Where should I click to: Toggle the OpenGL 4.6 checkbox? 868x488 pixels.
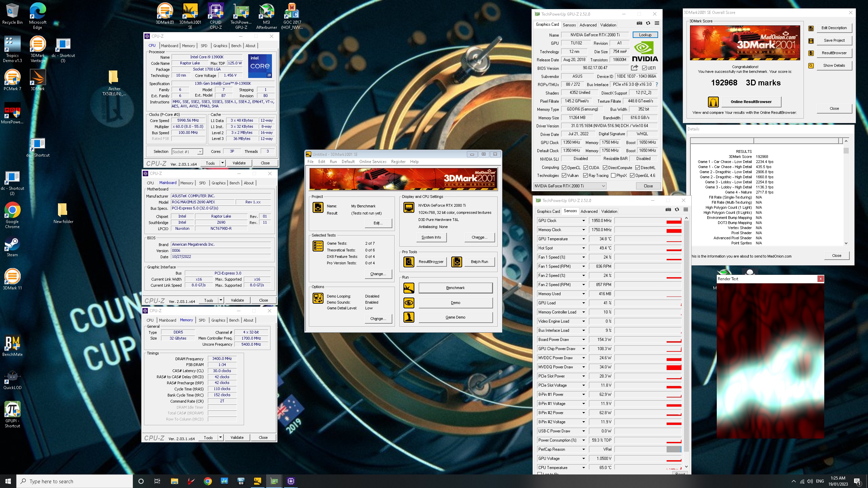[x=632, y=176]
